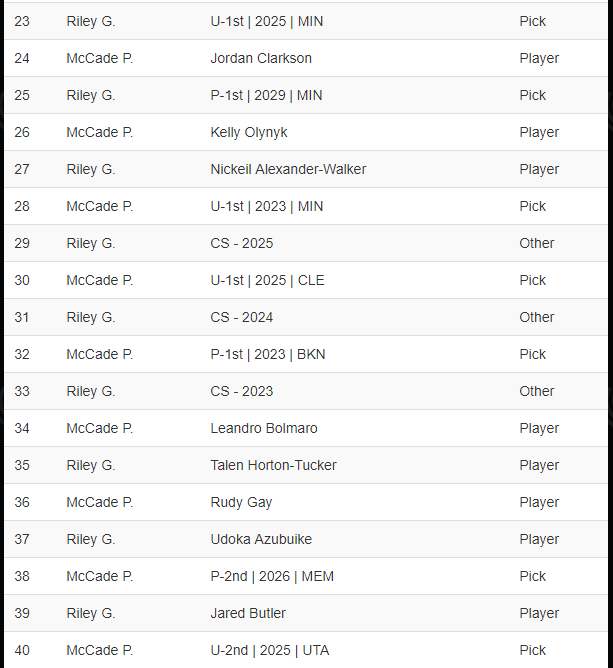Select Nickeil Alexander-Walker in row 27
613x668 pixels.
click(x=288, y=170)
